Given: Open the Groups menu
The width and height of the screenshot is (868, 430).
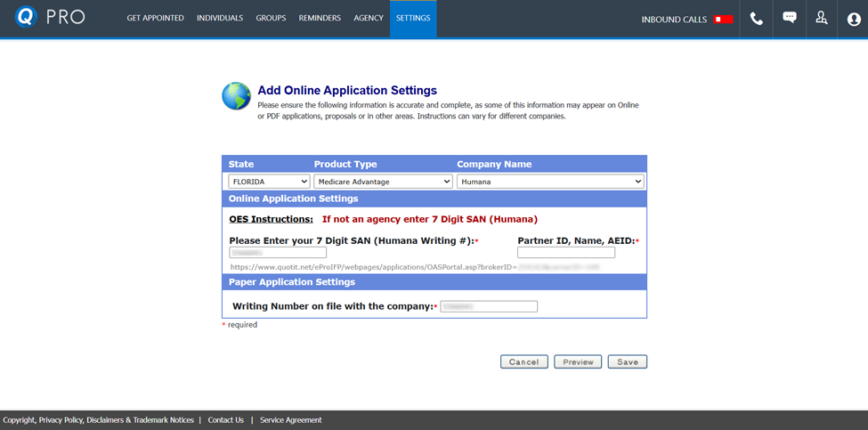Looking at the screenshot, I should click(x=271, y=19).
